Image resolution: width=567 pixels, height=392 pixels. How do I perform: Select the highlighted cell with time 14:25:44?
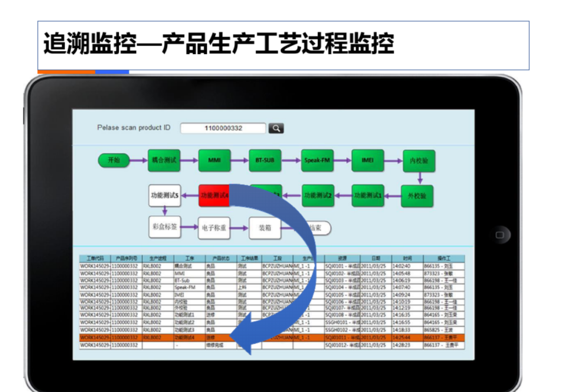coord(407,337)
